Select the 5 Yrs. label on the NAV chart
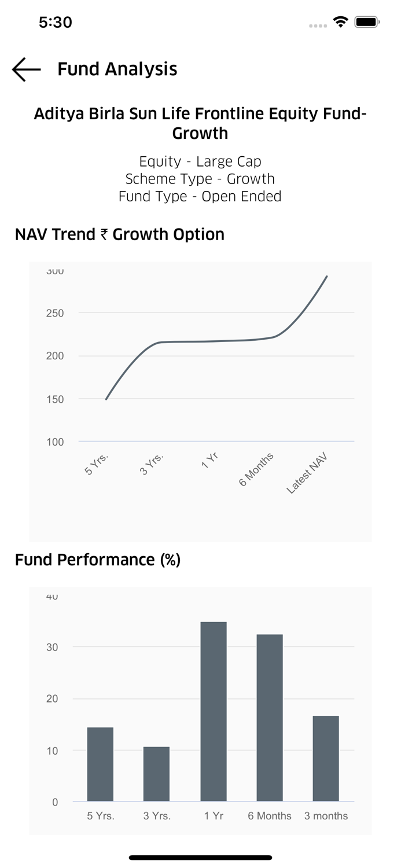The height and width of the screenshot is (868, 401). pyautogui.click(x=95, y=464)
